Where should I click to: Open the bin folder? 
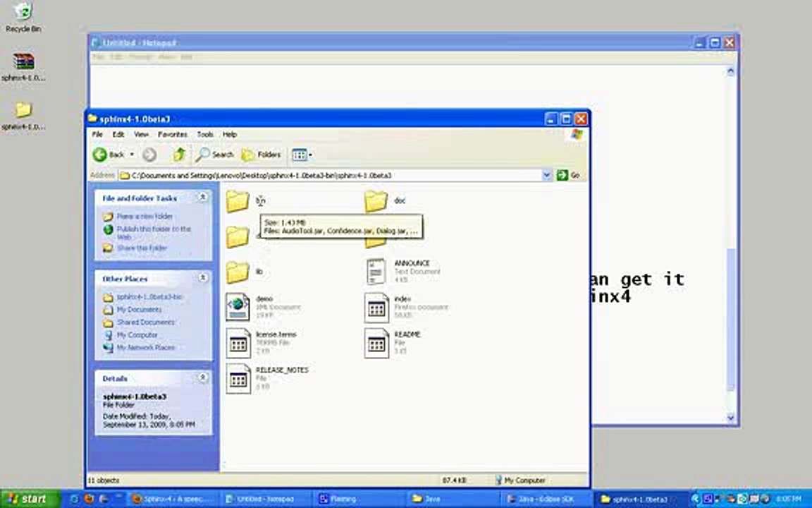click(238, 200)
